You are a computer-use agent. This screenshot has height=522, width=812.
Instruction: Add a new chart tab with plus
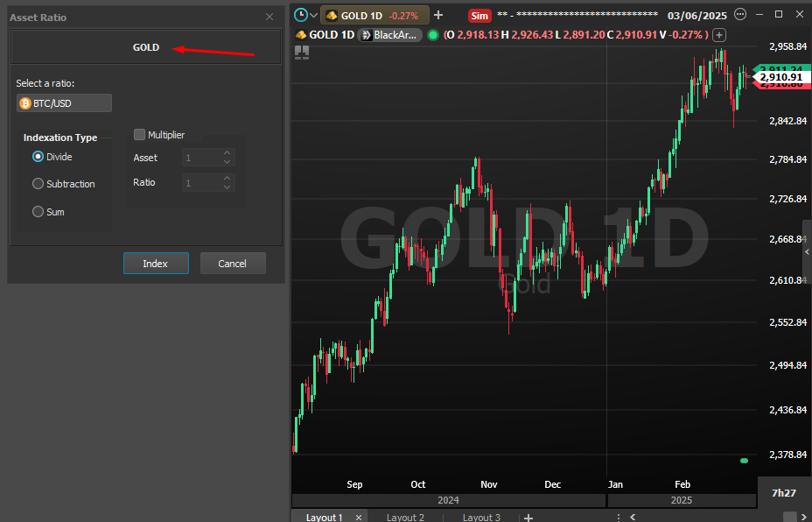tap(438, 15)
